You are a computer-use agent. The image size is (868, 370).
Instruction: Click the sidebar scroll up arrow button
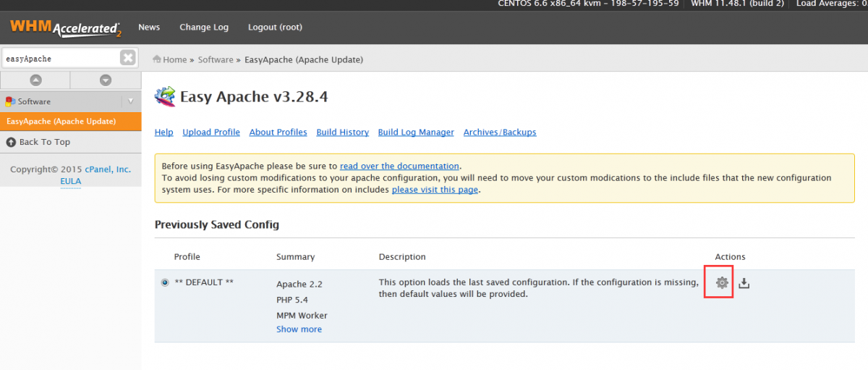pyautogui.click(x=35, y=80)
